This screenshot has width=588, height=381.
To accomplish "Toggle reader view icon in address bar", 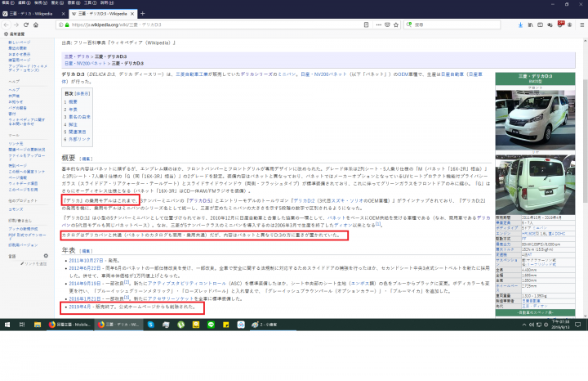I will tap(367, 25).
